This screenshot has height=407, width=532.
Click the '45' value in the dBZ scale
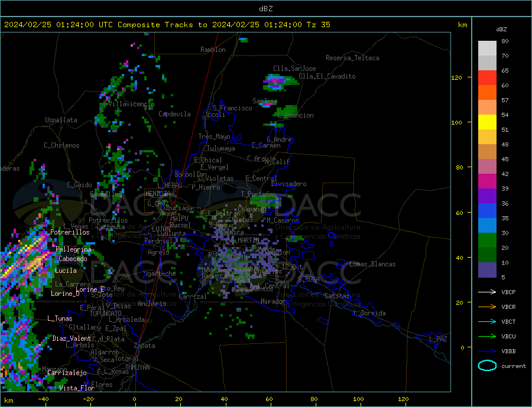click(x=505, y=159)
